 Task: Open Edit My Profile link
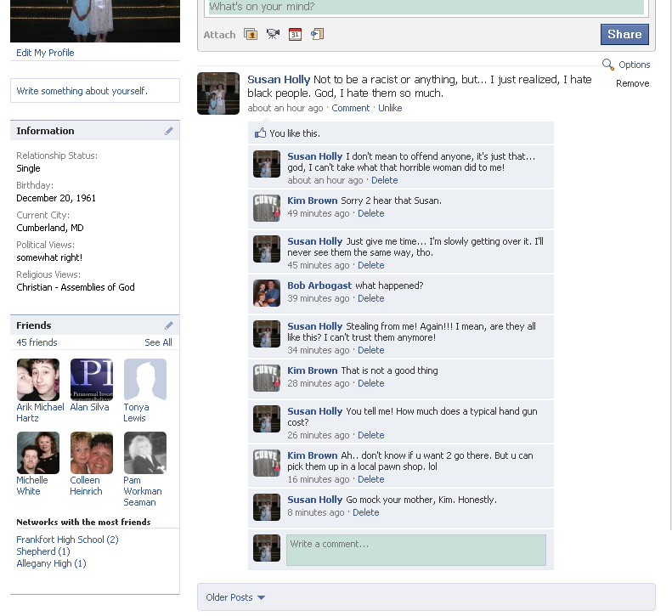[45, 53]
